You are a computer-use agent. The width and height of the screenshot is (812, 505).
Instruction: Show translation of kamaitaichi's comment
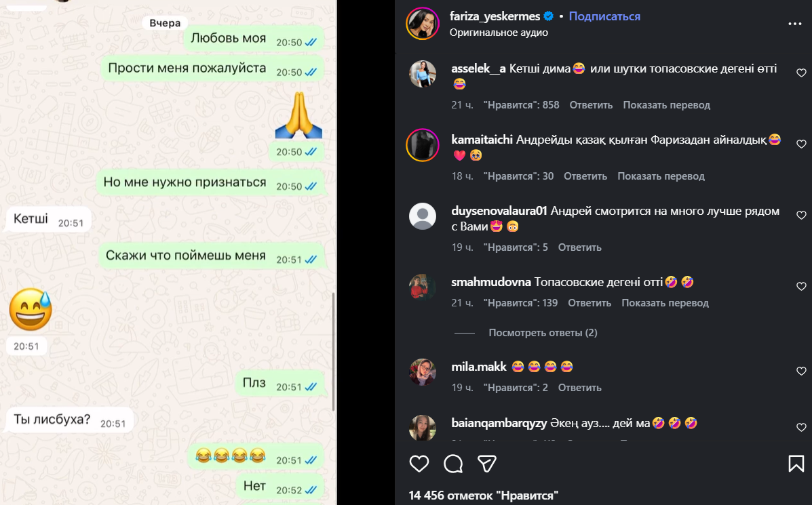[661, 176]
